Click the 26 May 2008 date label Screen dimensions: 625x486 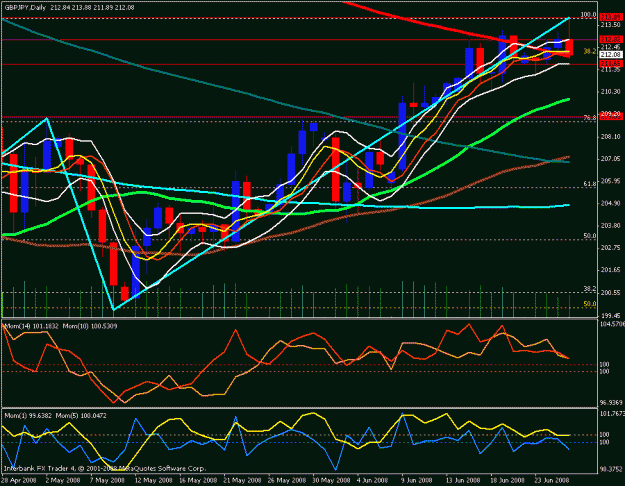tap(287, 480)
